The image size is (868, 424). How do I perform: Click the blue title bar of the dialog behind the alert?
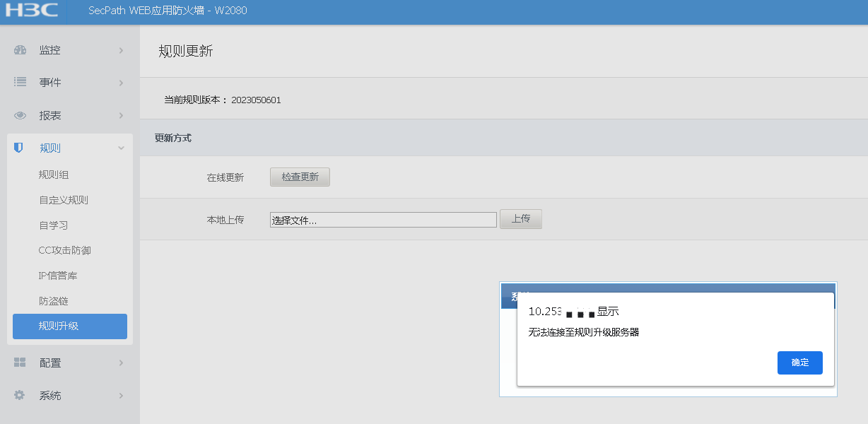pyautogui.click(x=668, y=296)
